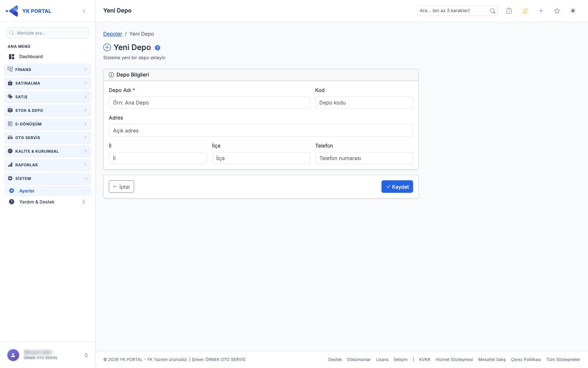Click the YK PORTAL logo
The image size is (588, 368).
coord(28,11)
